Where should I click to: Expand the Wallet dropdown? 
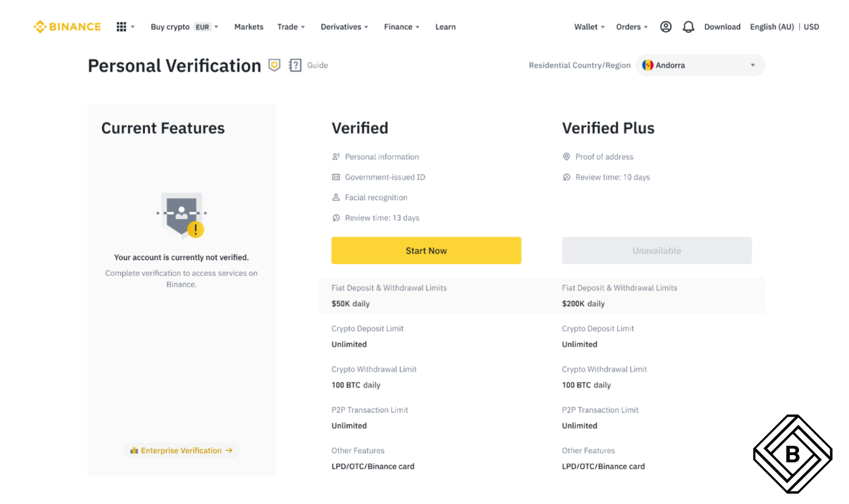(x=589, y=26)
